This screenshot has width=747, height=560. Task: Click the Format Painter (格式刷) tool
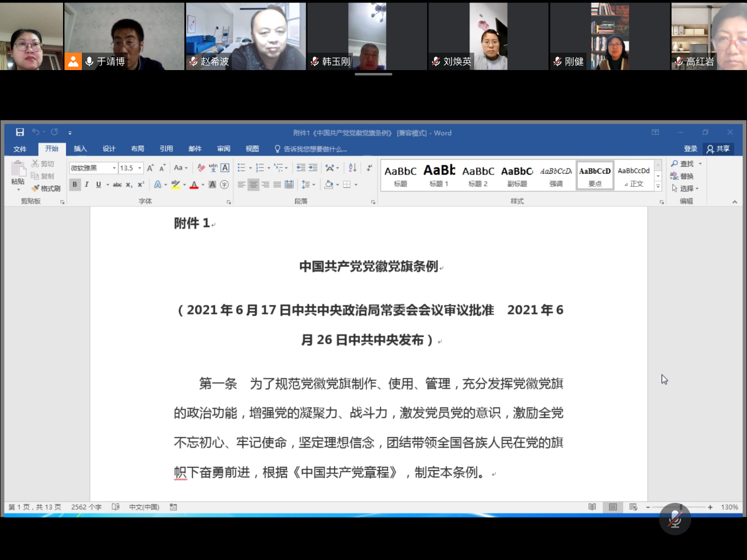coord(46,188)
